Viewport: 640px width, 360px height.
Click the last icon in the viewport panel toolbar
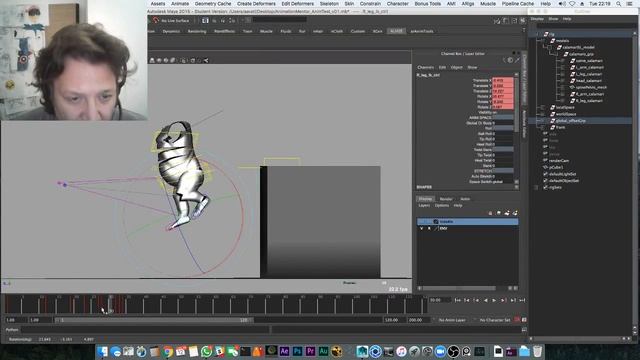tap(206, 60)
